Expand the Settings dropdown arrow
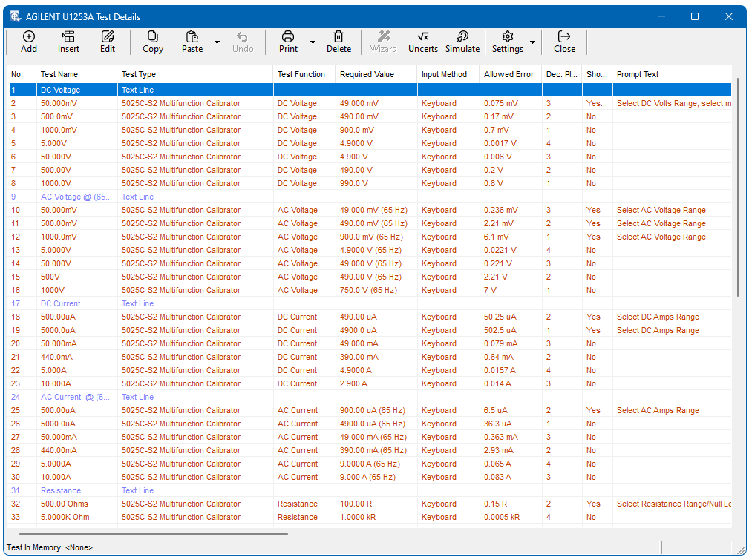The width and height of the screenshot is (749, 560). [x=532, y=42]
